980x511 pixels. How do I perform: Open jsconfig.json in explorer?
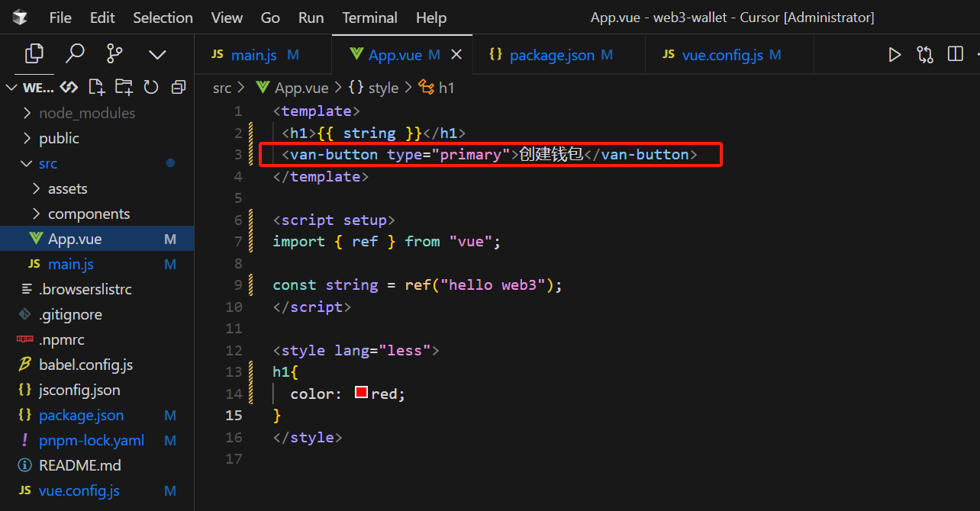(x=97, y=390)
